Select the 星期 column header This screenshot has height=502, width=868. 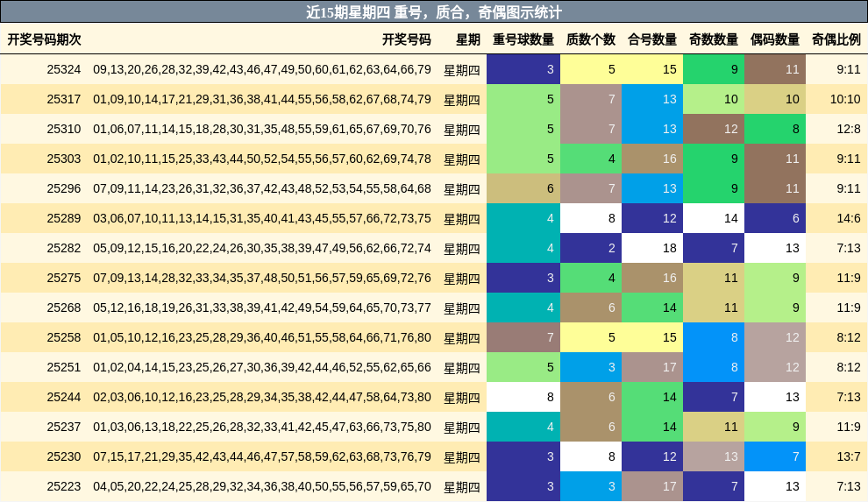click(468, 39)
